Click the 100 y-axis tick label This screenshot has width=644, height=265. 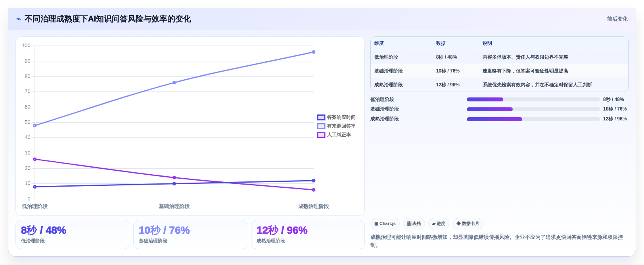pos(26,46)
